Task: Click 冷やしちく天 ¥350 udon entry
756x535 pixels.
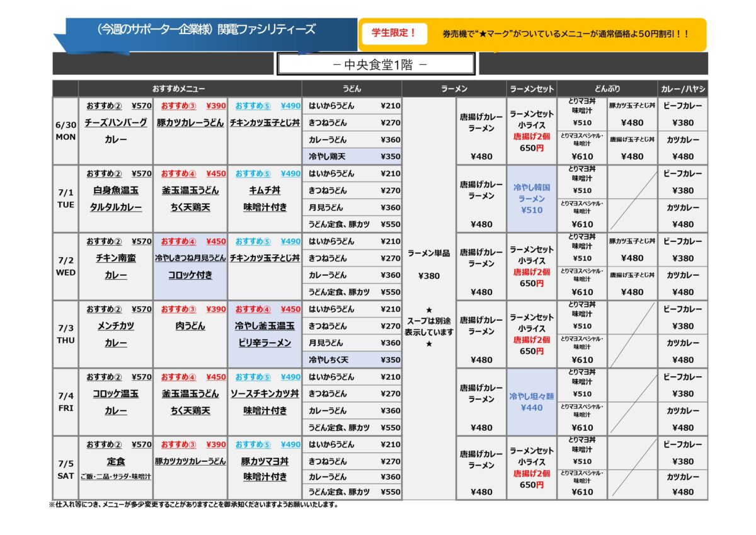Action: [352, 360]
